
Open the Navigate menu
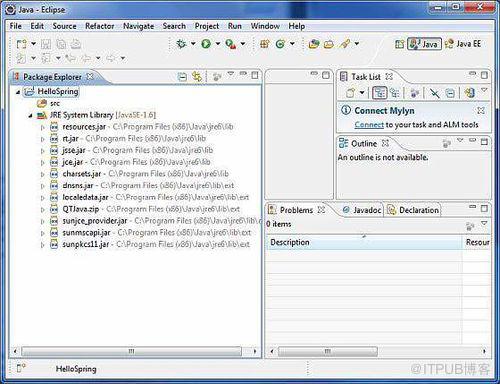(138, 26)
